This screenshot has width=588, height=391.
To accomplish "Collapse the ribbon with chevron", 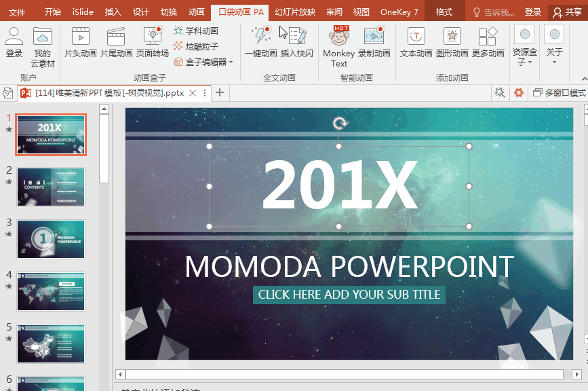I will pos(584,79).
